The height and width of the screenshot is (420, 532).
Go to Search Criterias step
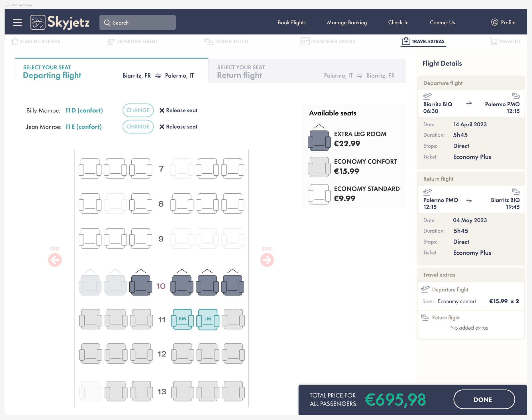coord(36,41)
